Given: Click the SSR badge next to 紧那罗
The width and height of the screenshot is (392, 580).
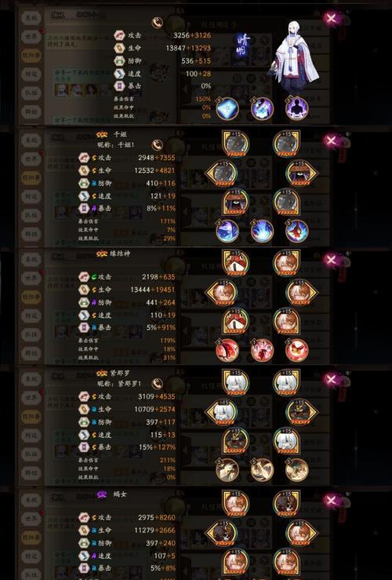Looking at the screenshot, I should click(x=102, y=374).
